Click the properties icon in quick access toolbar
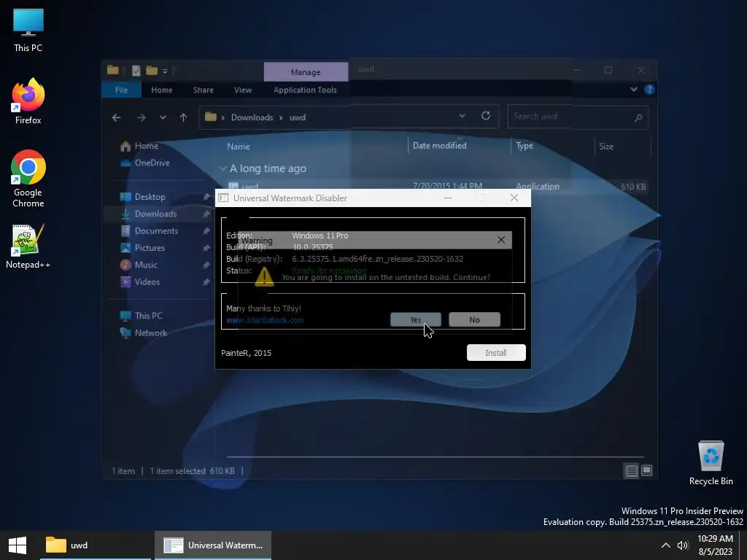This screenshot has width=747, height=560. click(x=136, y=71)
